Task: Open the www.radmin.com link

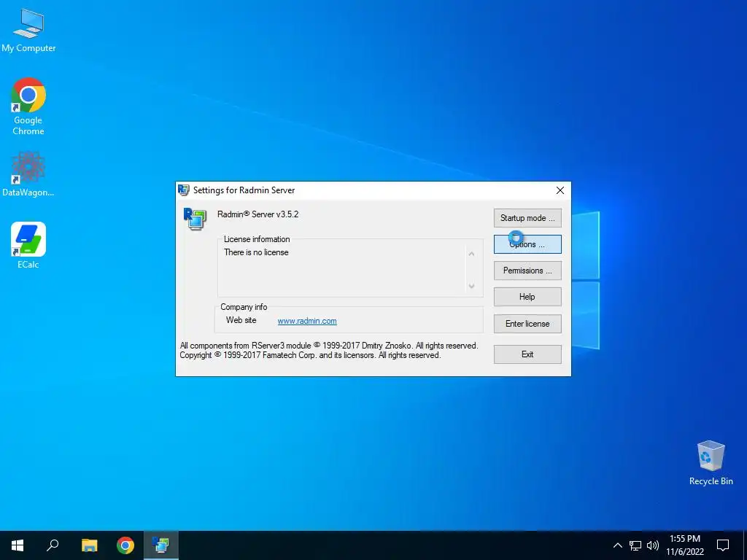Action: (307, 321)
